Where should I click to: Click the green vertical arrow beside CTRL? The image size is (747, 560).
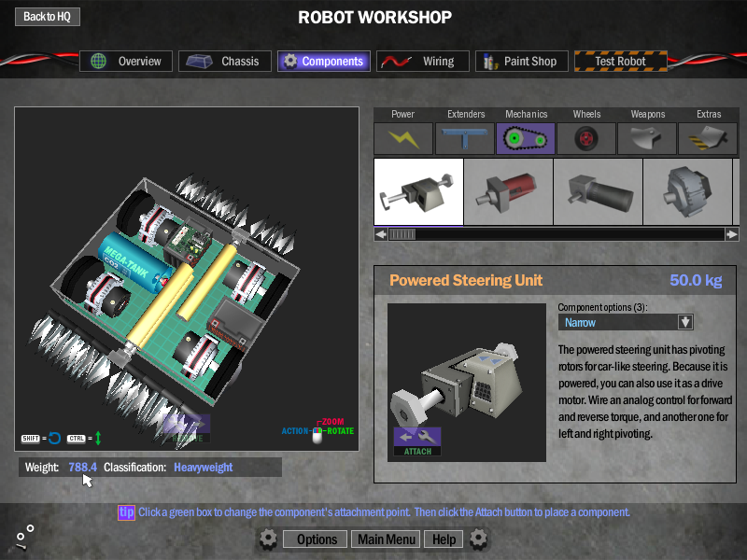tap(98, 438)
